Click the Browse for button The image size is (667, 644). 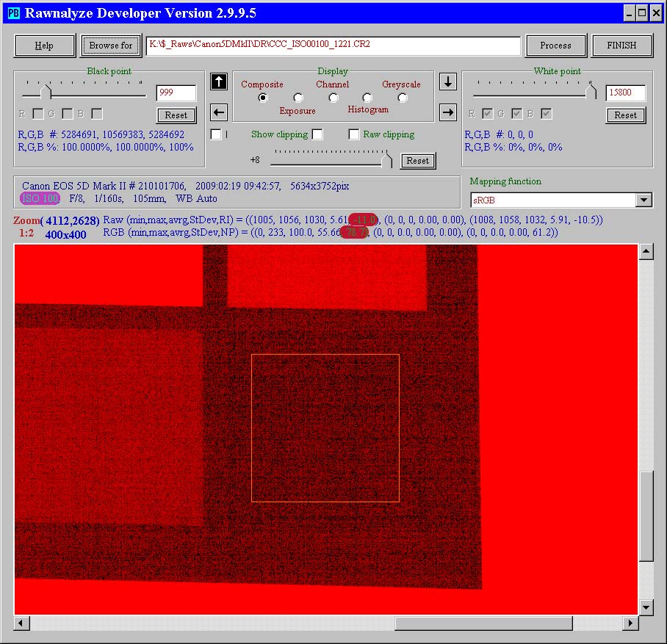click(x=111, y=46)
